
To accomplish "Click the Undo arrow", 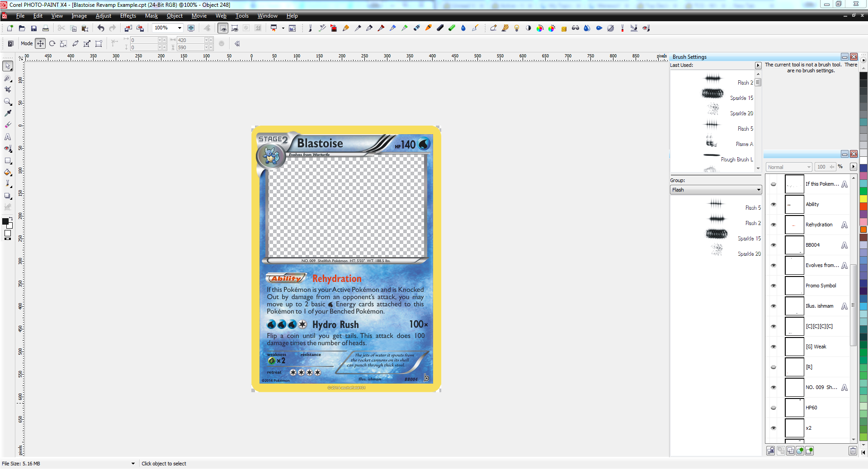I will pos(100,28).
